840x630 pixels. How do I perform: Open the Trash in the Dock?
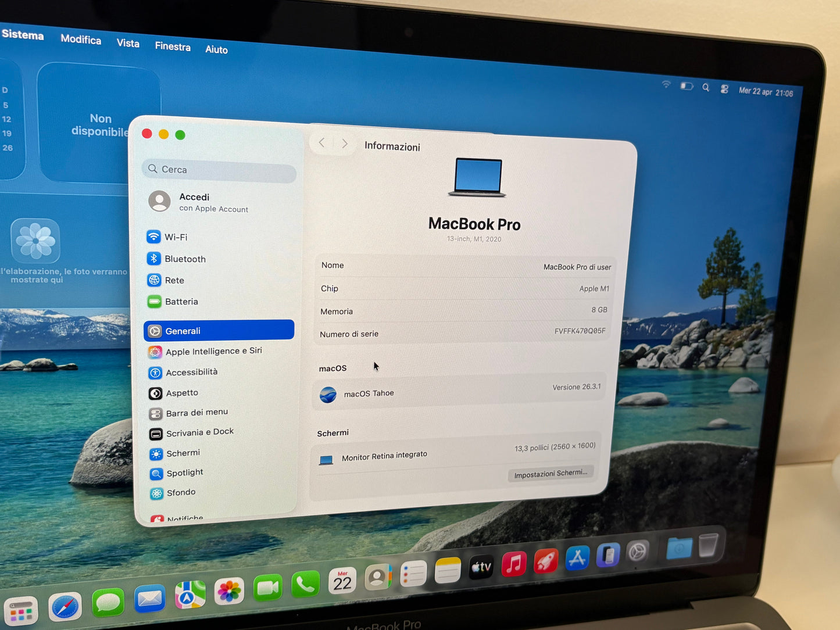pyautogui.click(x=708, y=545)
